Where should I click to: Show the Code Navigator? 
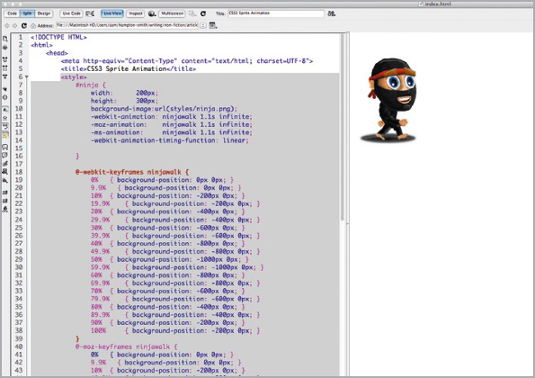[x=5, y=47]
